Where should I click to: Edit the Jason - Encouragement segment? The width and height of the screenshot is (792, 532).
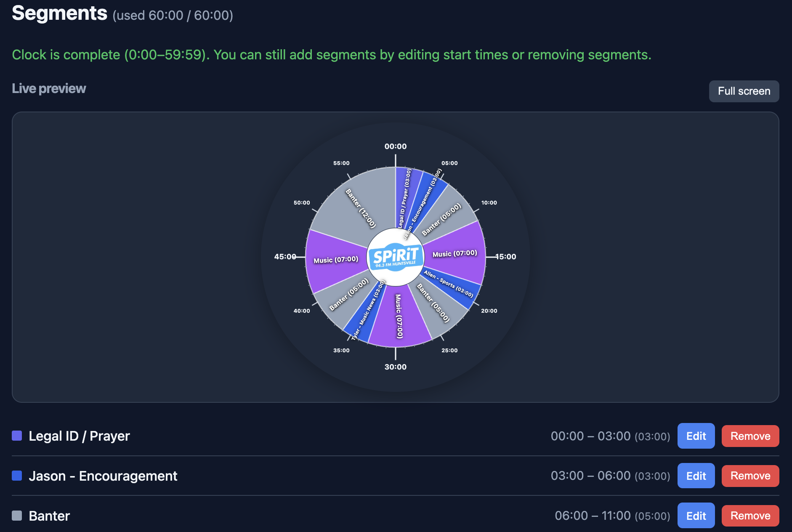pos(695,476)
